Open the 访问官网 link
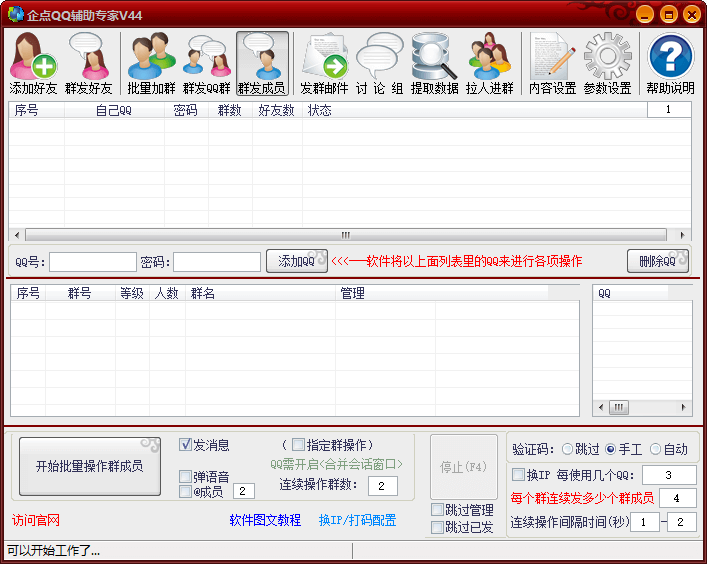Screen dimensions: 707x564 (36, 520)
